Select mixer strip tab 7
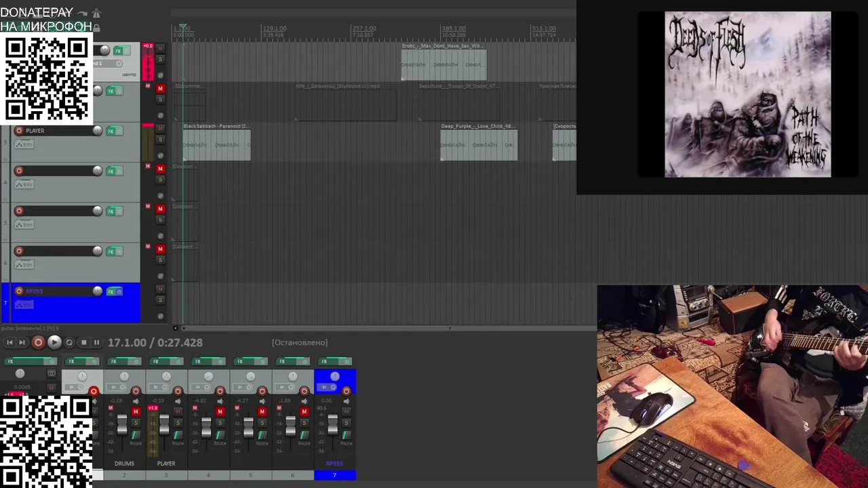This screenshot has width=868, height=488. click(x=334, y=476)
